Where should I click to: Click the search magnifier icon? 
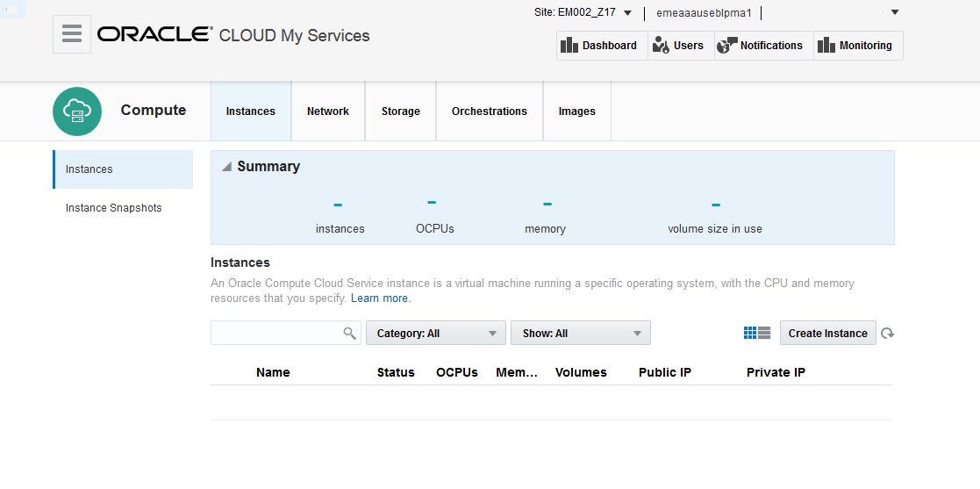point(349,334)
